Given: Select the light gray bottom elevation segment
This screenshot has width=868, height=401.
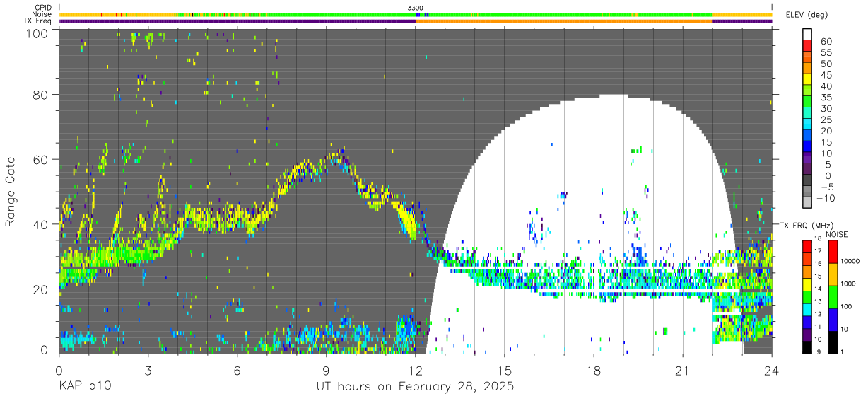Looking at the screenshot, I should point(807,204).
